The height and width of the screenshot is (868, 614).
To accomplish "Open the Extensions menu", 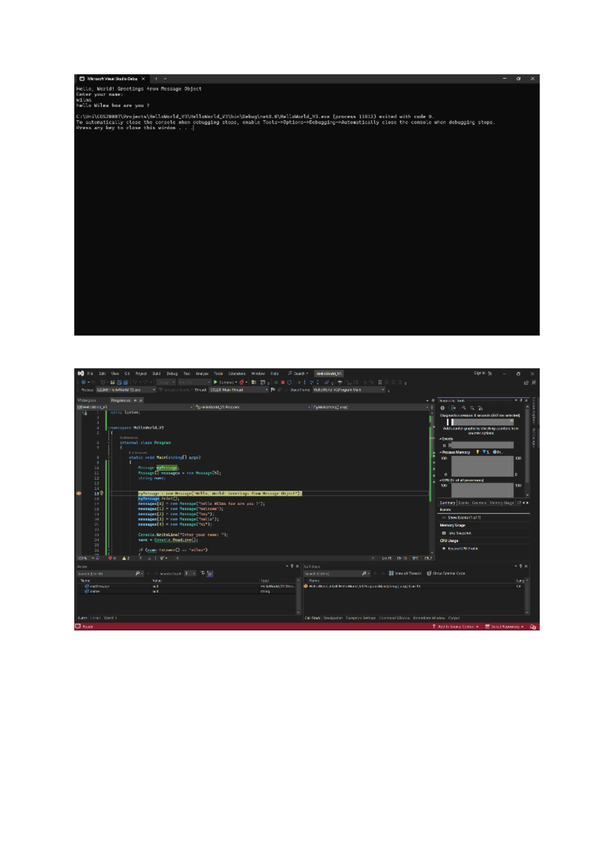I will pos(237,373).
